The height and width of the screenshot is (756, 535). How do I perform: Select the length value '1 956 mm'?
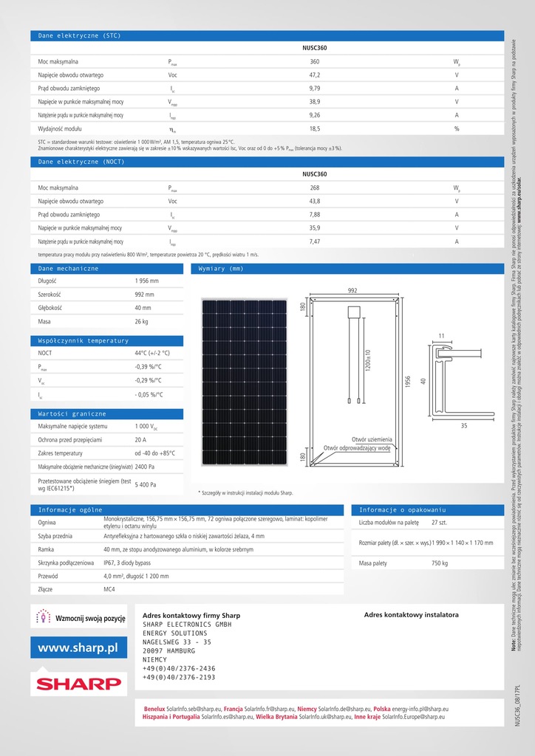point(146,281)
